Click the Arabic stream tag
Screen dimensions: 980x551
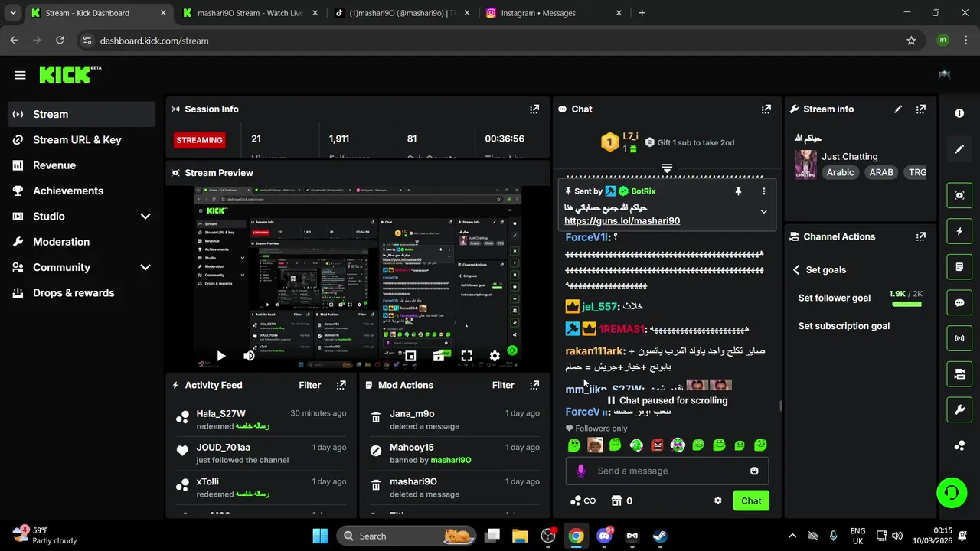[840, 172]
